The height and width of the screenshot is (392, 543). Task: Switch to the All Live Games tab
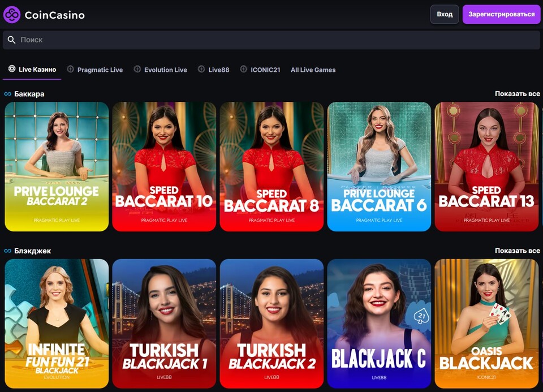pyautogui.click(x=313, y=70)
